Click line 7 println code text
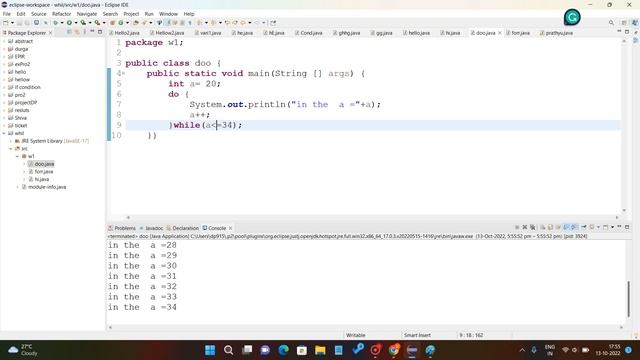 [x=285, y=104]
